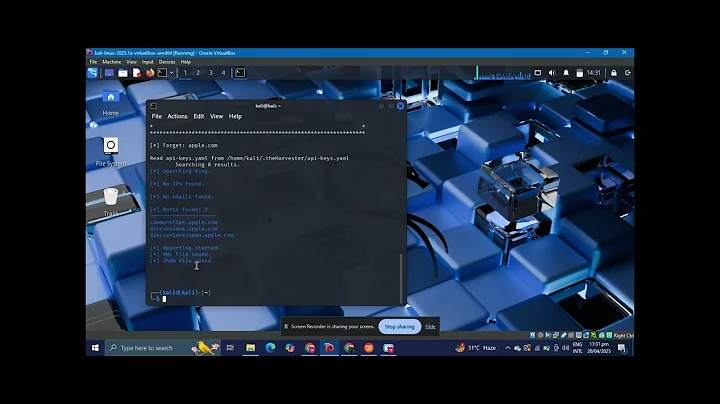The image size is (720, 404).
Task: Open the terminal Actions menu
Action: click(177, 116)
